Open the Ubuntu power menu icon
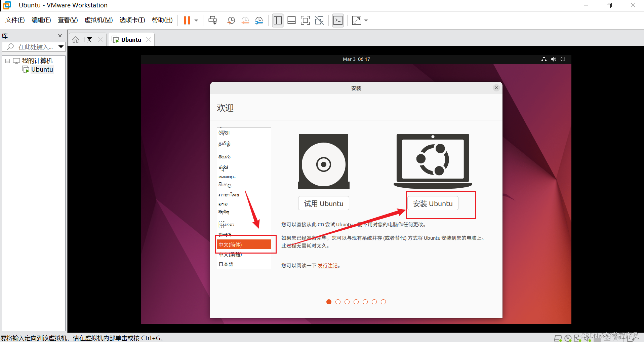 pyautogui.click(x=563, y=59)
